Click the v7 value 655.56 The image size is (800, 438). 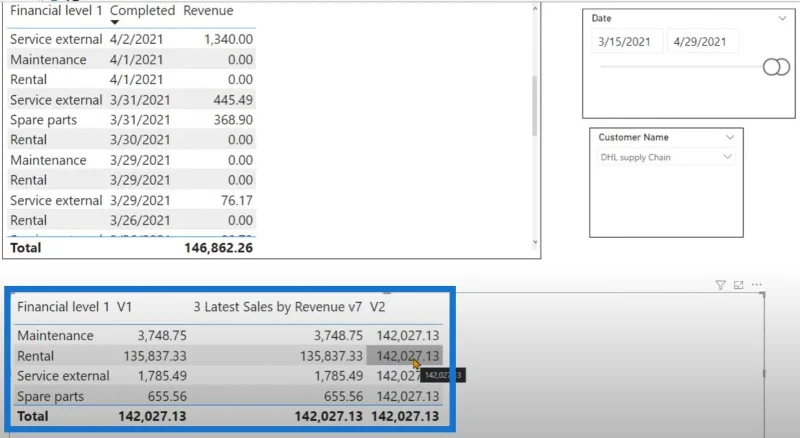(x=343, y=396)
